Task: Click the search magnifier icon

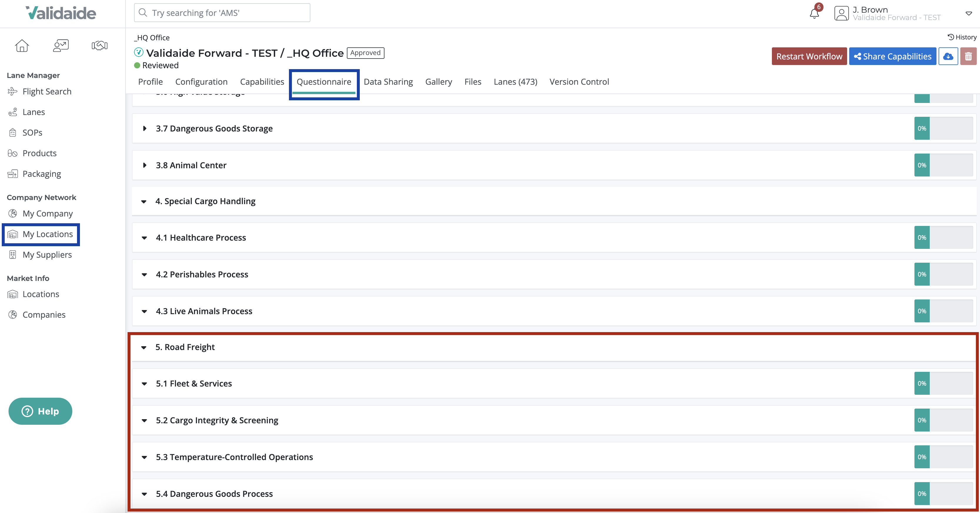Action: coord(143,13)
